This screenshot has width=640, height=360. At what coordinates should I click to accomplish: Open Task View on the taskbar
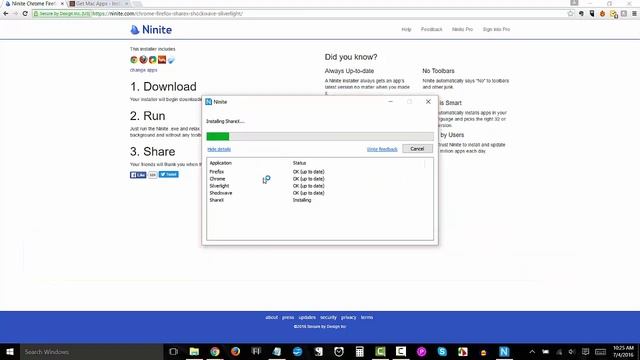173,351
